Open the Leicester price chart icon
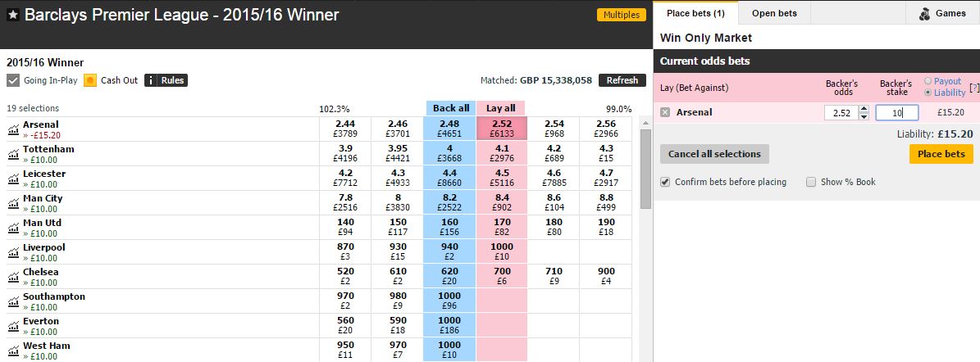Image resolution: width=980 pixels, height=362 pixels. [x=13, y=179]
